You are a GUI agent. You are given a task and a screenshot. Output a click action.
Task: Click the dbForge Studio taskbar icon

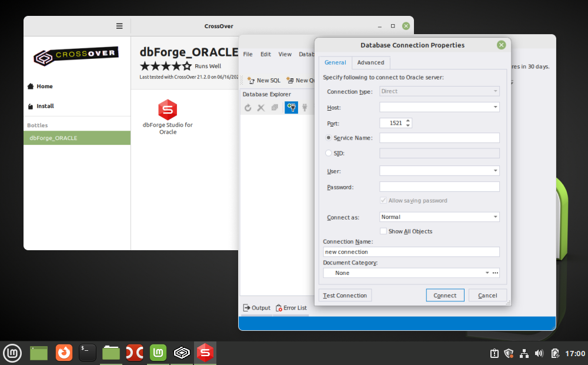(205, 353)
